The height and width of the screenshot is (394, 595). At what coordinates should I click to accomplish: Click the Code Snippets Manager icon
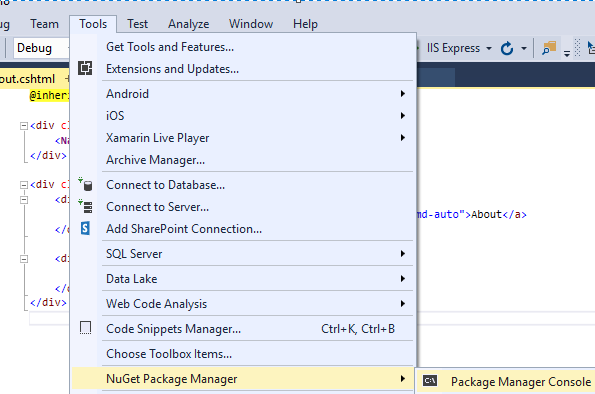tap(85, 328)
